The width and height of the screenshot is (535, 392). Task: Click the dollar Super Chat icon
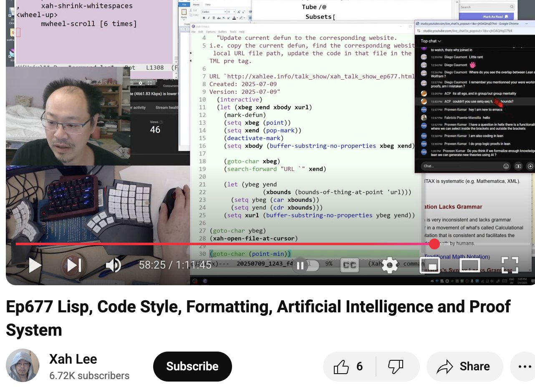[x=519, y=166]
